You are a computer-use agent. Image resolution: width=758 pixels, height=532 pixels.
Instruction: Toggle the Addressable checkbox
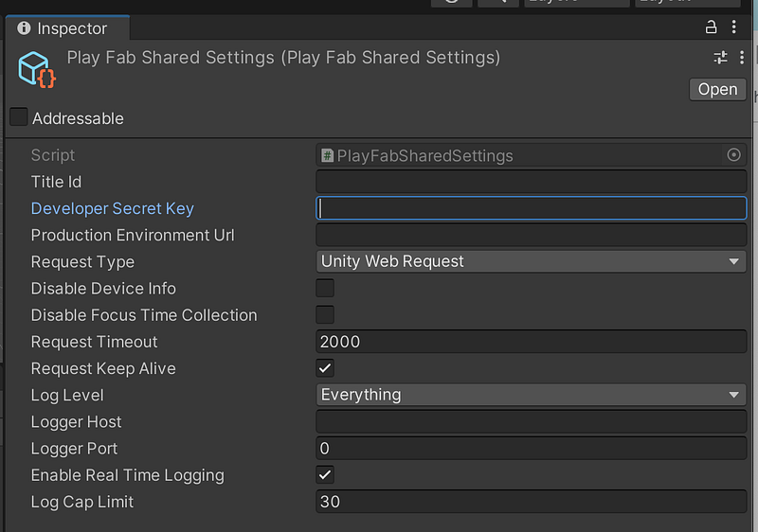[18, 116]
